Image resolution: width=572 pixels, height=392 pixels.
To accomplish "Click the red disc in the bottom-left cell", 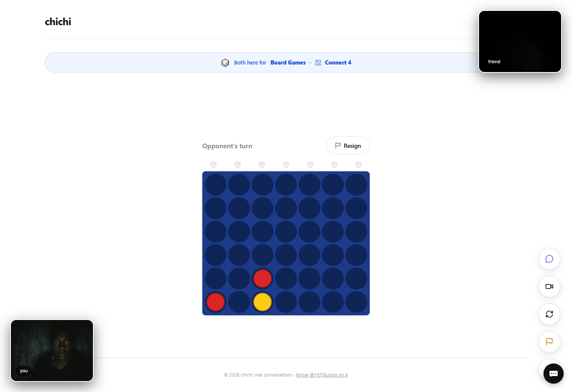I will pos(216,302).
